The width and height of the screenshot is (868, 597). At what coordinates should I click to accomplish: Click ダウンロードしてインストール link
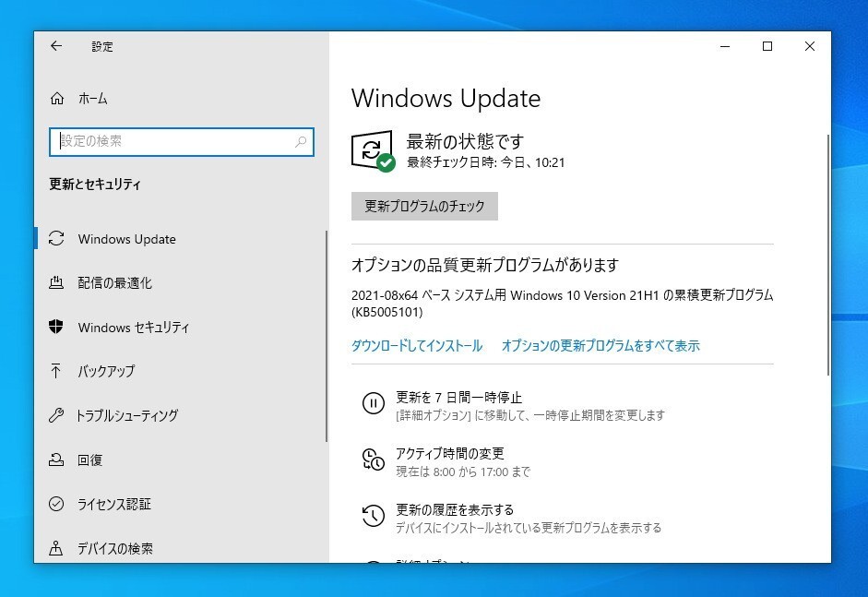tap(417, 346)
